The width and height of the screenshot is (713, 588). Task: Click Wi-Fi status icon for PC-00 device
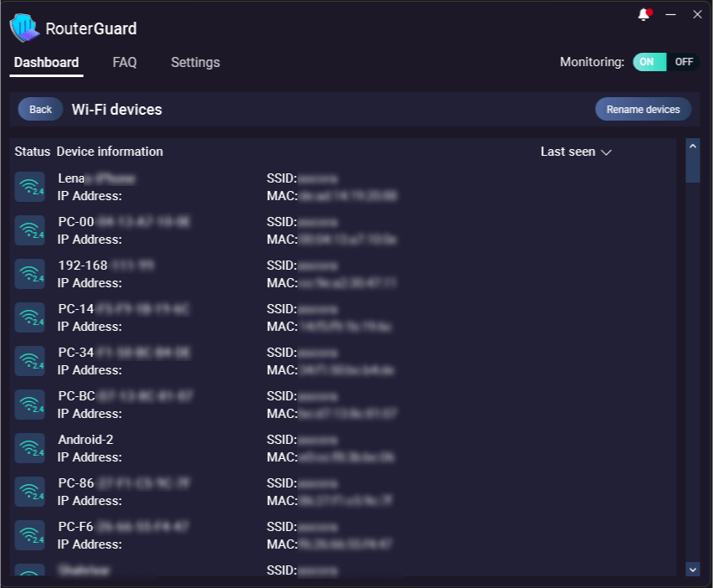tap(30, 230)
